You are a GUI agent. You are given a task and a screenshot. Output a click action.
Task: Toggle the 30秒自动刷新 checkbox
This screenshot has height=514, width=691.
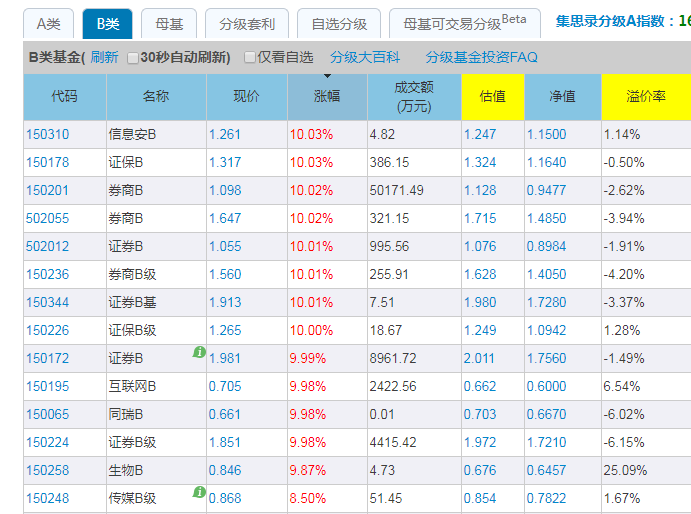tap(133, 58)
